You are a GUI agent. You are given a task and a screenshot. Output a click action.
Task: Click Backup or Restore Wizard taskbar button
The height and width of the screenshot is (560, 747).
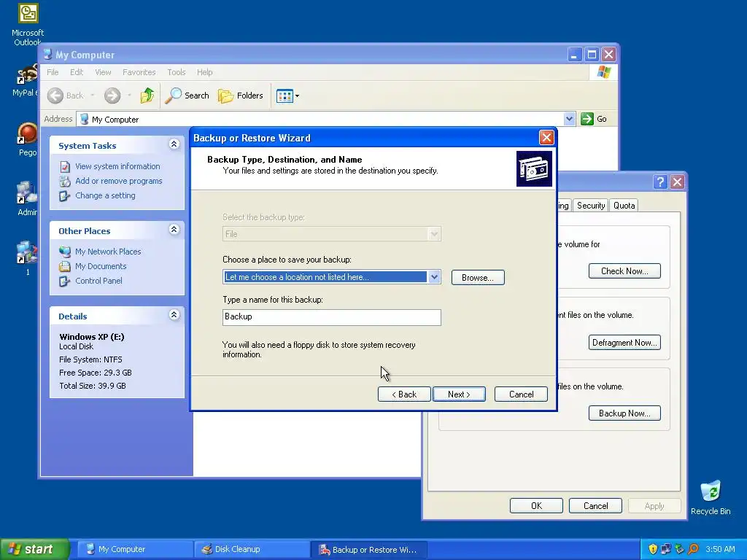click(x=368, y=550)
